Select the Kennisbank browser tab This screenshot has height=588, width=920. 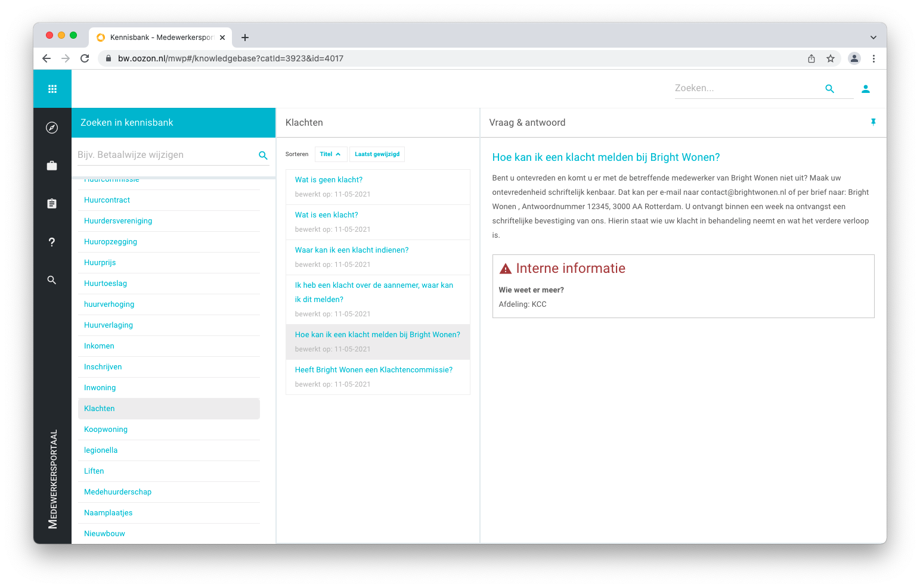pos(161,38)
